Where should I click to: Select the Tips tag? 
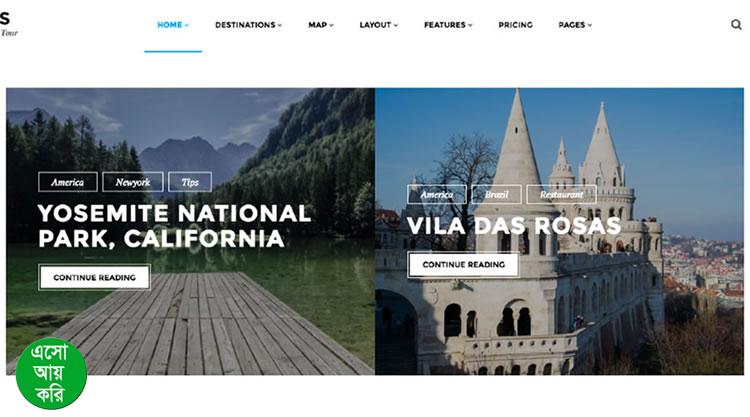point(190,182)
